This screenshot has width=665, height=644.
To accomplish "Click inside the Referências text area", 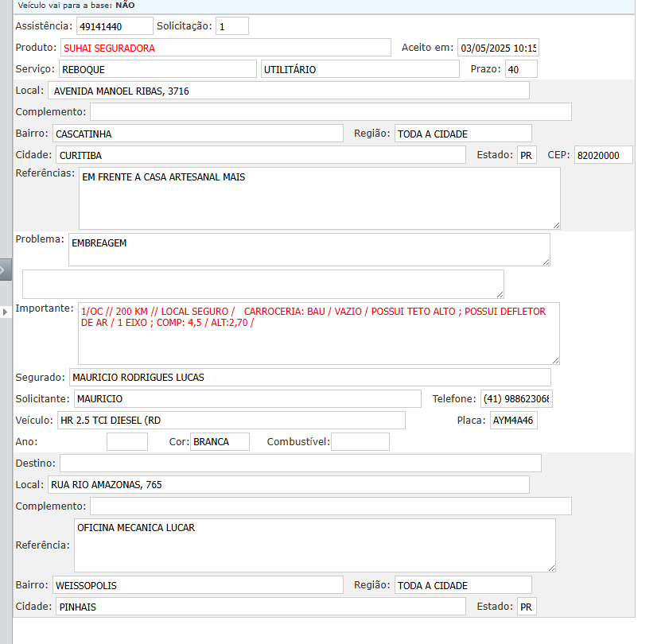I will coord(318,198).
